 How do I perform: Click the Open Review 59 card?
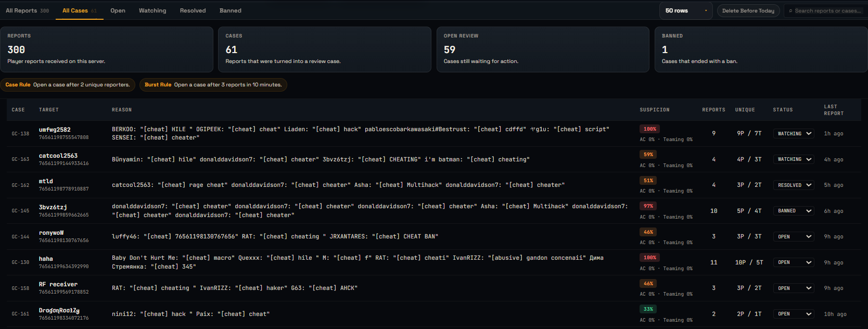[543, 49]
